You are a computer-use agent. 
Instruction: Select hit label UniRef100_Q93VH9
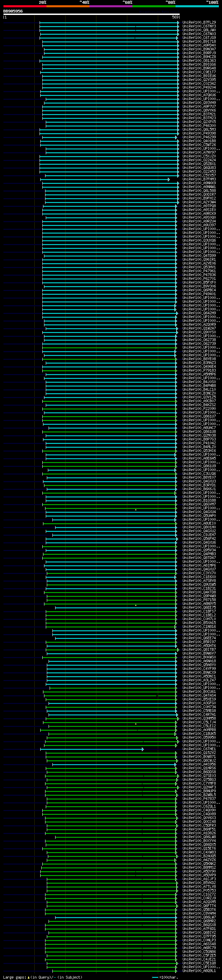point(199,103)
